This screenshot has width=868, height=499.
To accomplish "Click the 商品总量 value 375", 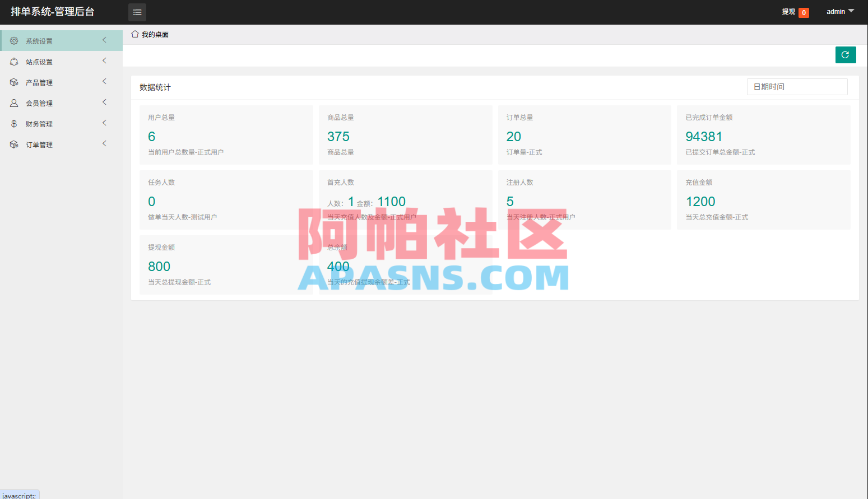I will 338,137.
